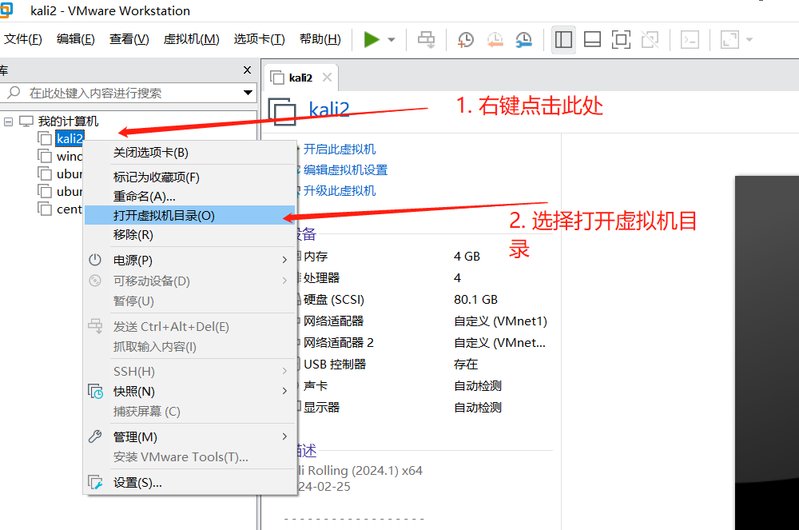799x530 pixels.
Task: Click the stretch guest display icon
Action: click(x=730, y=39)
